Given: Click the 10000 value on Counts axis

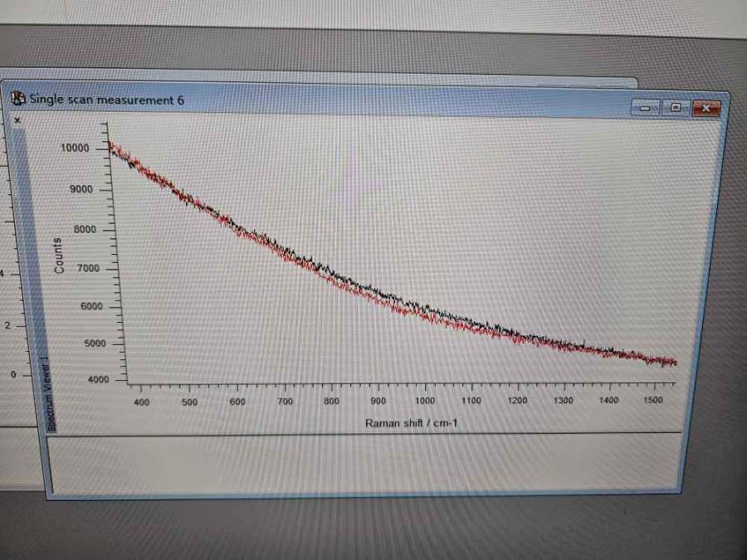Looking at the screenshot, I should [75, 149].
